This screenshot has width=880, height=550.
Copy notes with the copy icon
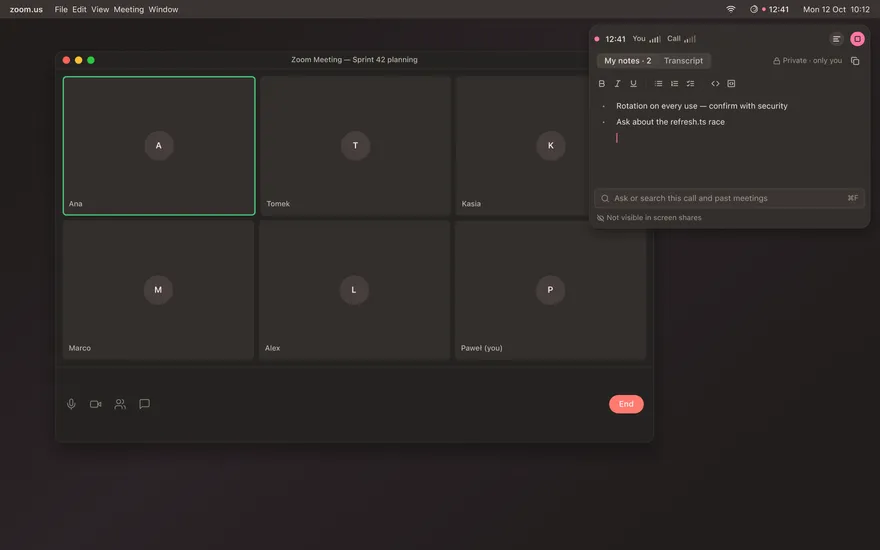pos(855,61)
